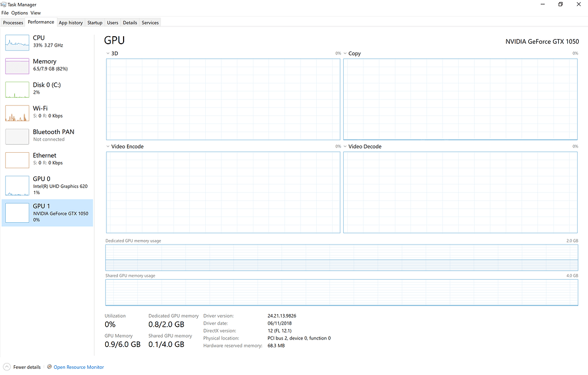Screen dimensions: 588x375
Task: Open the View menu
Action: pyautogui.click(x=35, y=12)
